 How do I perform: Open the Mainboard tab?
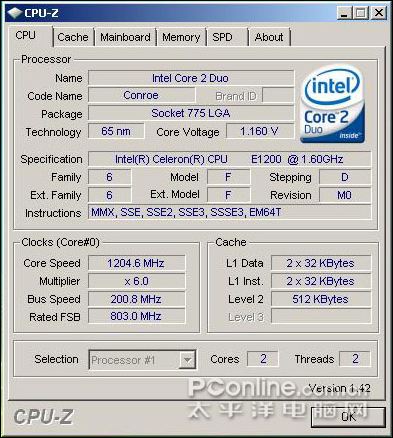125,37
